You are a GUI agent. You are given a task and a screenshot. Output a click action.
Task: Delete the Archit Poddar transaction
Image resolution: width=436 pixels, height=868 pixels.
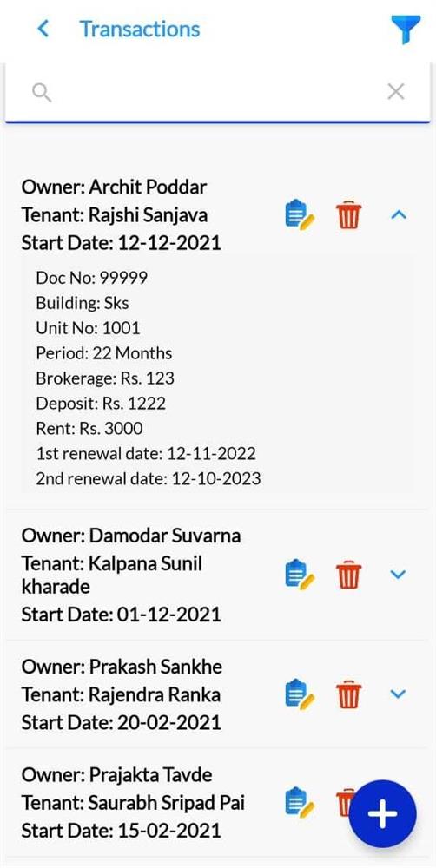349,215
